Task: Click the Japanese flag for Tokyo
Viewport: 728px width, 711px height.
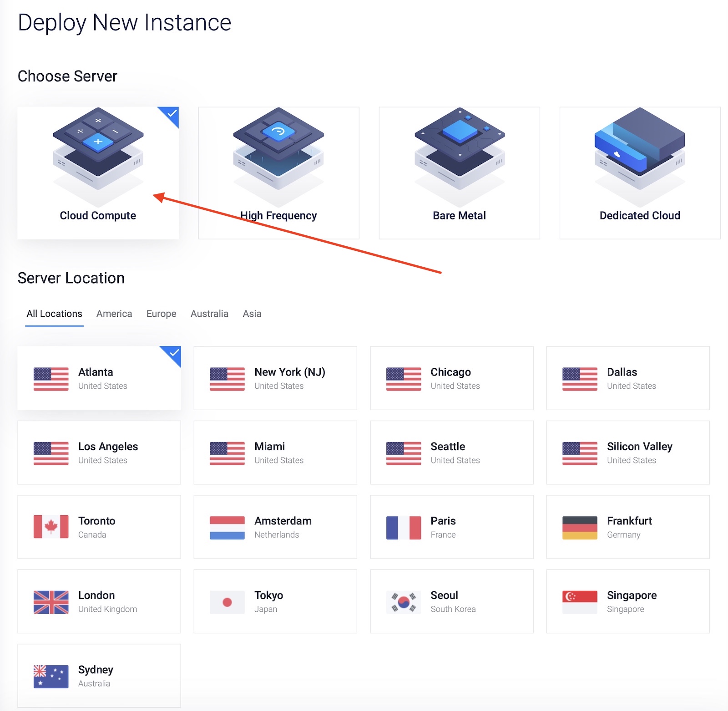Action: [227, 602]
